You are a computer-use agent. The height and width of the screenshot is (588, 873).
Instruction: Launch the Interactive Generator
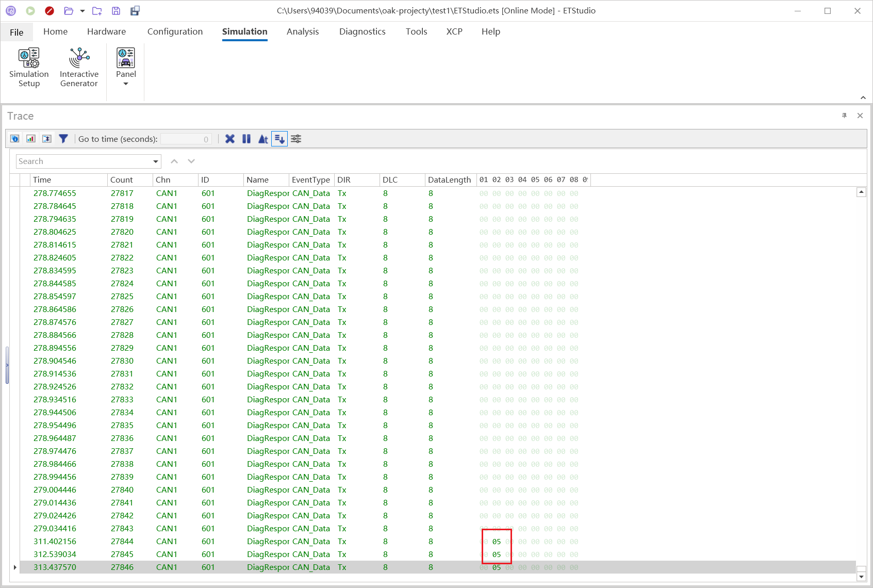pyautogui.click(x=79, y=68)
